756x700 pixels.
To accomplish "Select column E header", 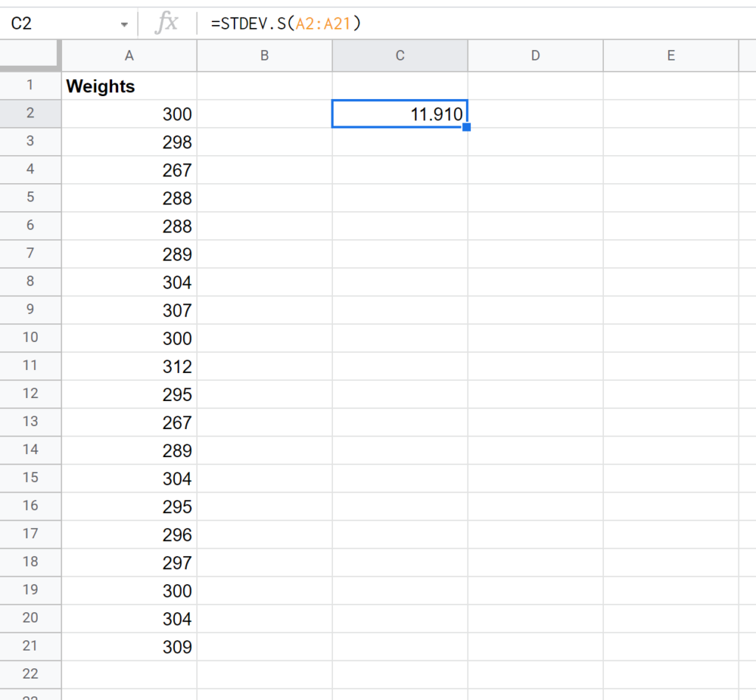I will (x=670, y=55).
